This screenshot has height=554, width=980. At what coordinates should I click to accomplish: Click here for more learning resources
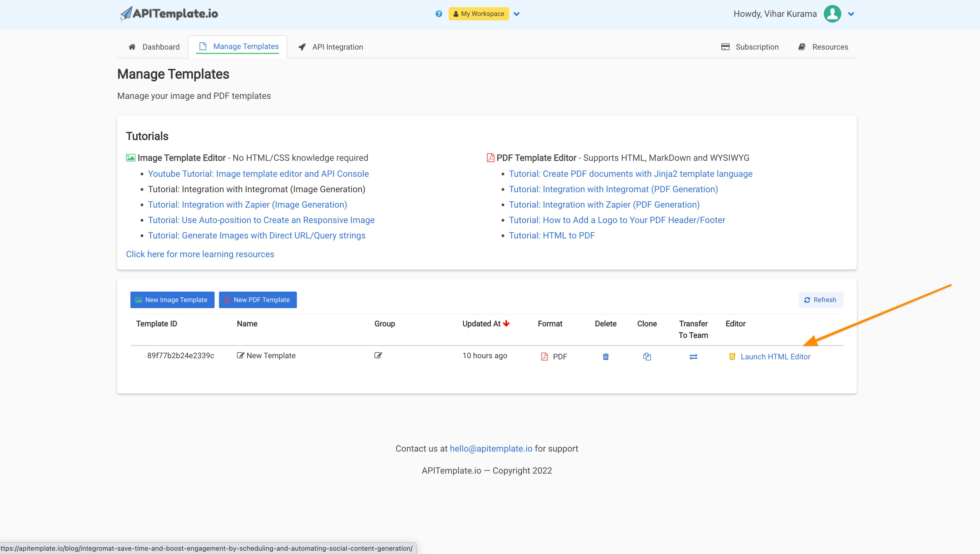(200, 254)
